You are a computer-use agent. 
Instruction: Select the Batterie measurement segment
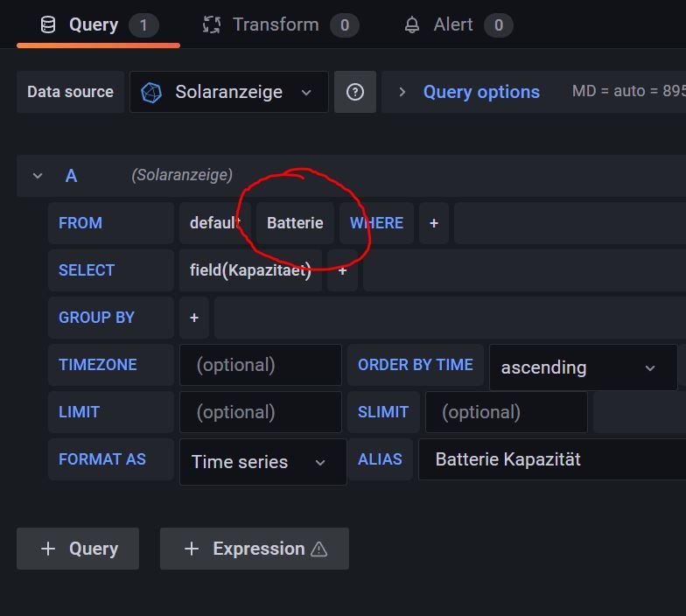(x=295, y=223)
